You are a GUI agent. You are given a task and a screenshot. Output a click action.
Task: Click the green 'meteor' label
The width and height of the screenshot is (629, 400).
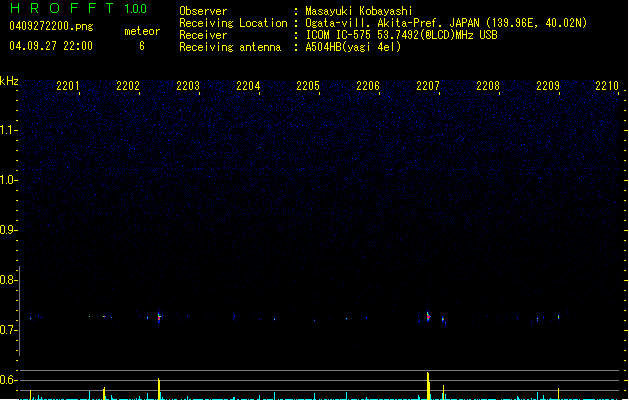[142, 31]
